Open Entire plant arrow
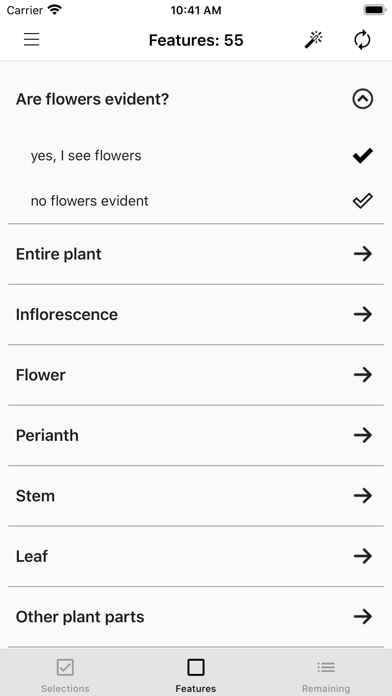392x696 pixels. point(363,254)
